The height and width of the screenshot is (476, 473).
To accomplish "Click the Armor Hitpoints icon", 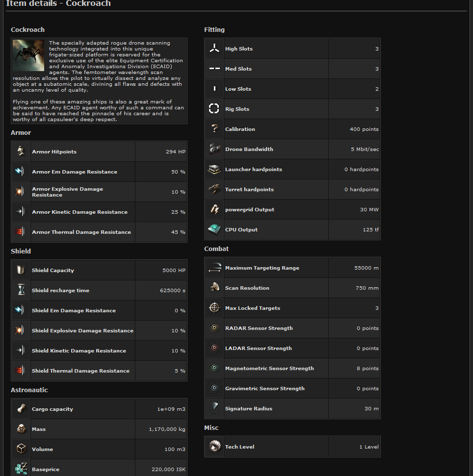I will [x=21, y=151].
